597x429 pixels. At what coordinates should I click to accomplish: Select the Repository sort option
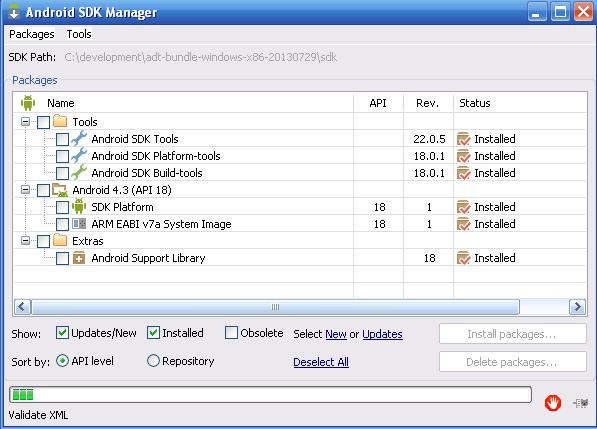153,360
